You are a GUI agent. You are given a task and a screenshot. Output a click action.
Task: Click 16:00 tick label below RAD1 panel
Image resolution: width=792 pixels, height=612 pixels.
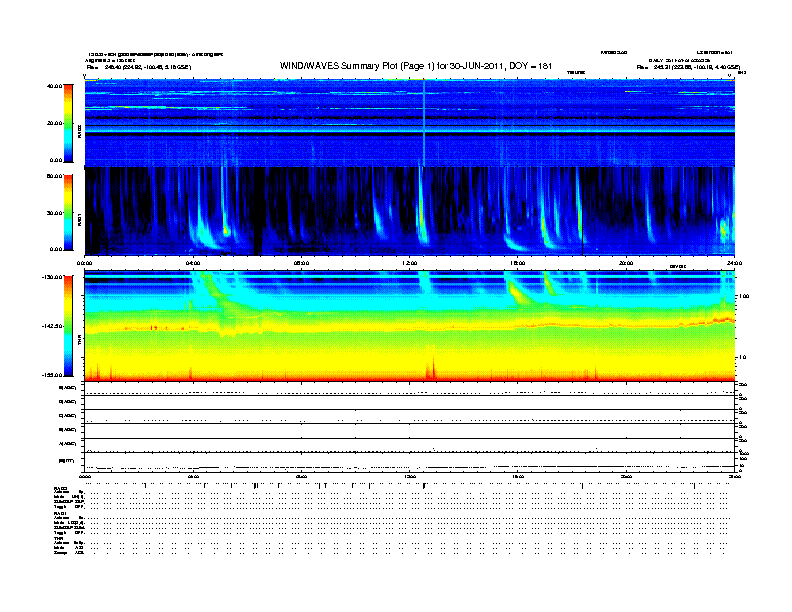point(518,263)
